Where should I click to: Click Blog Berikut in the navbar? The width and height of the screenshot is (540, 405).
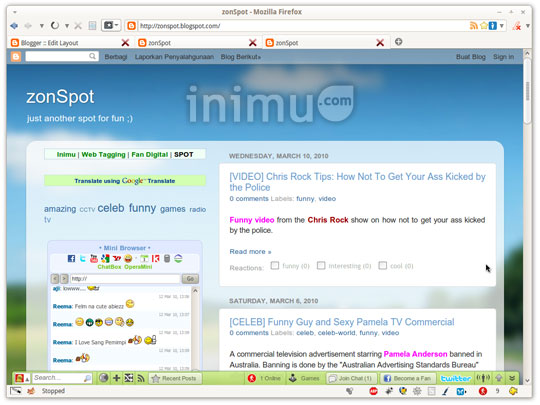tap(240, 57)
